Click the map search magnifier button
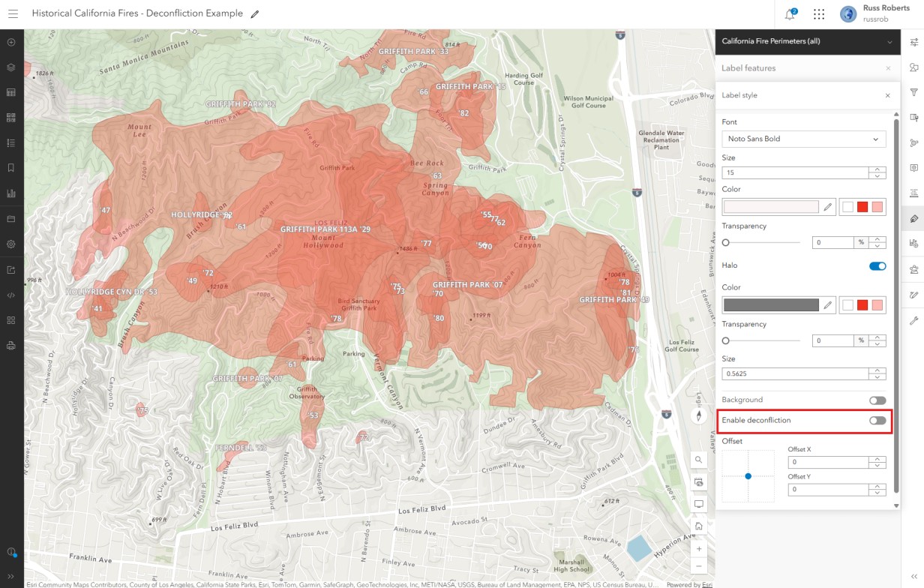The image size is (924, 588). (x=699, y=460)
